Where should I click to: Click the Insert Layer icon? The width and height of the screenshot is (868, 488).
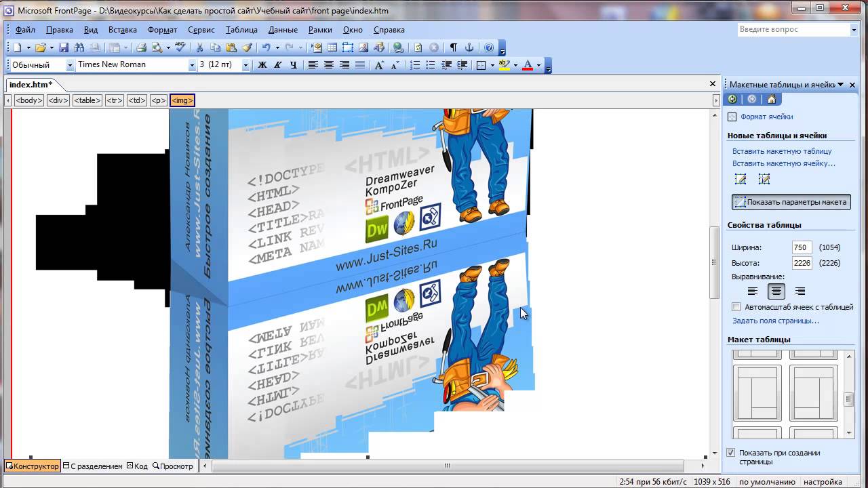click(348, 47)
